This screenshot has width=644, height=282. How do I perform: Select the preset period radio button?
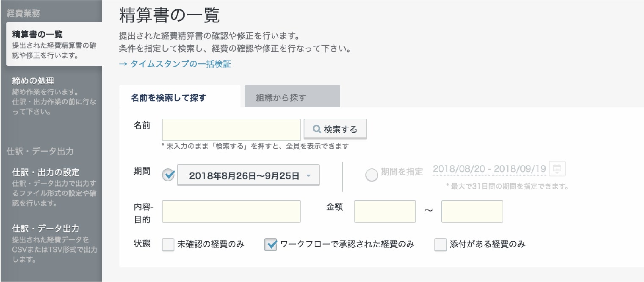pyautogui.click(x=168, y=175)
